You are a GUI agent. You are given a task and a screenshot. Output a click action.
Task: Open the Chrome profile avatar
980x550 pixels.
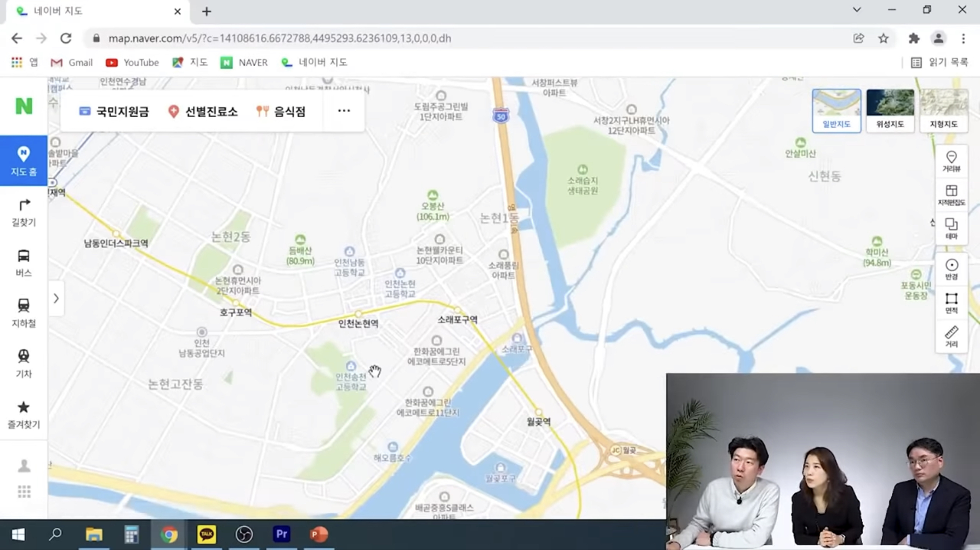coord(938,38)
